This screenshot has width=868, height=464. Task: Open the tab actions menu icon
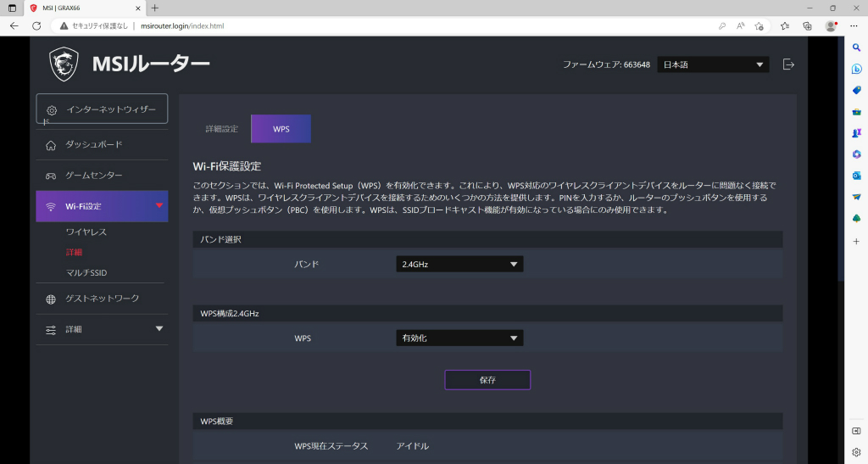click(12, 8)
